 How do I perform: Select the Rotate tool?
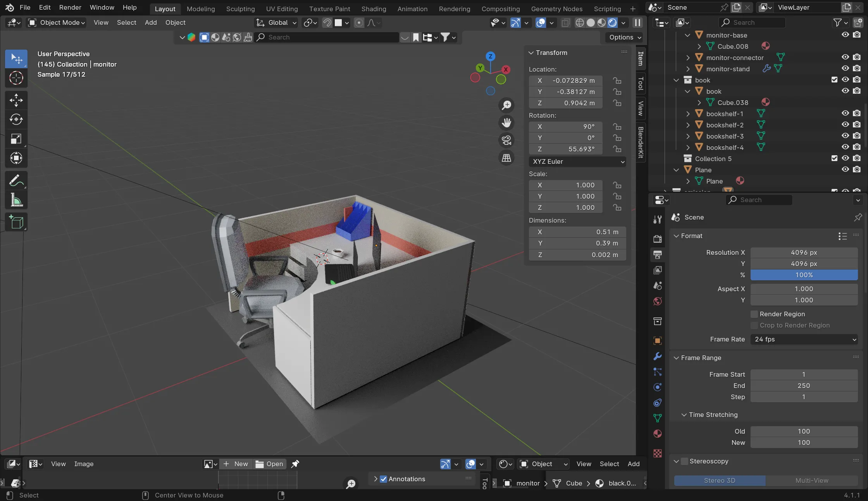(x=16, y=119)
